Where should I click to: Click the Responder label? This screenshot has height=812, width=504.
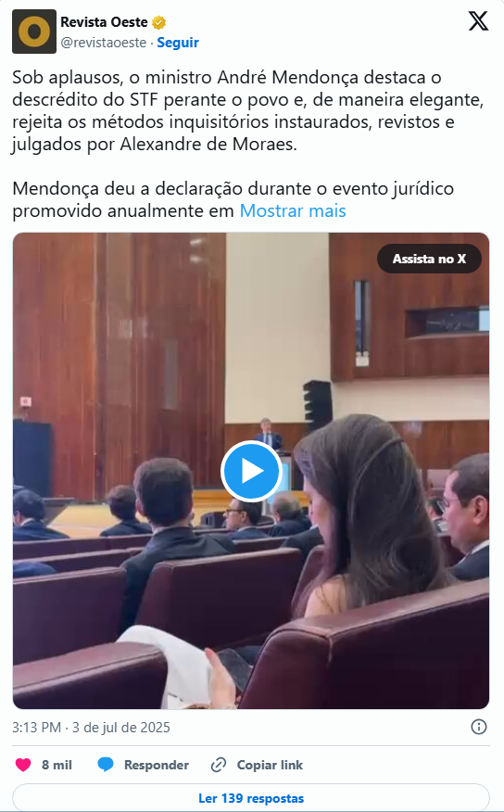coord(157,765)
